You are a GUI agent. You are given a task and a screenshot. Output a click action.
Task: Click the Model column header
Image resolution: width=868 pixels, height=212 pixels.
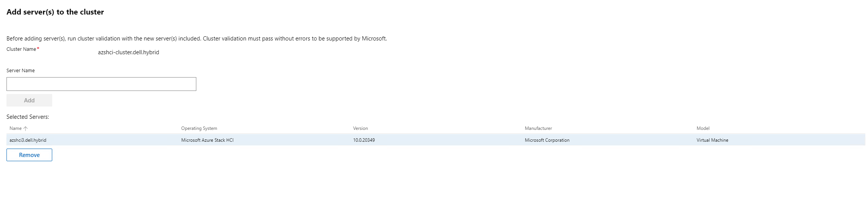(703, 128)
